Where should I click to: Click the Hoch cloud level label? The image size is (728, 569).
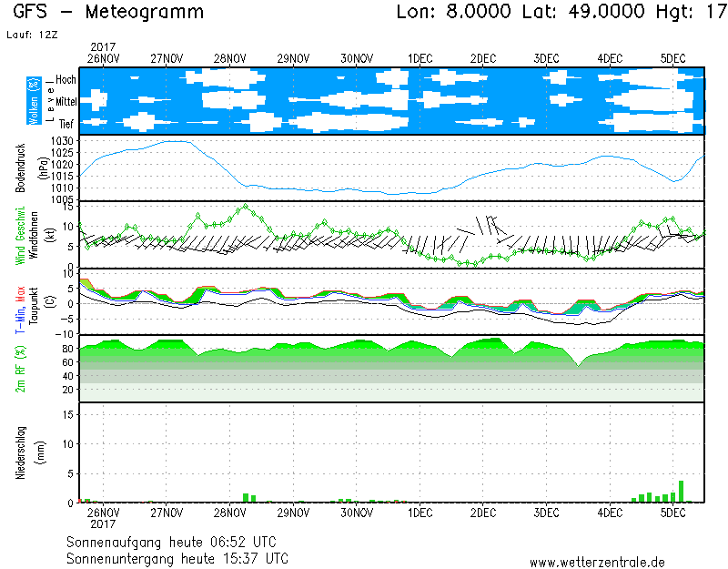coord(66,80)
